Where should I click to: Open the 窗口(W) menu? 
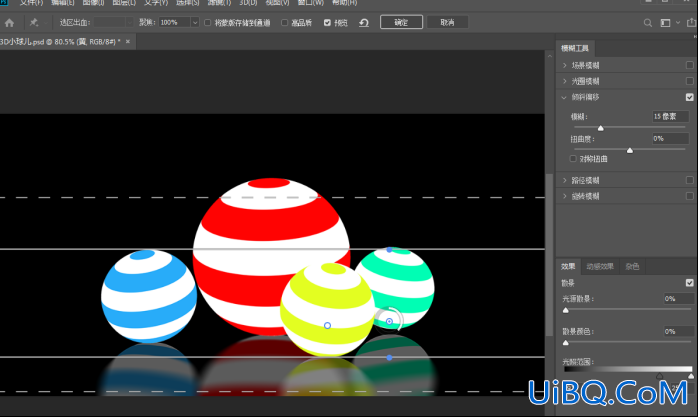click(x=311, y=3)
